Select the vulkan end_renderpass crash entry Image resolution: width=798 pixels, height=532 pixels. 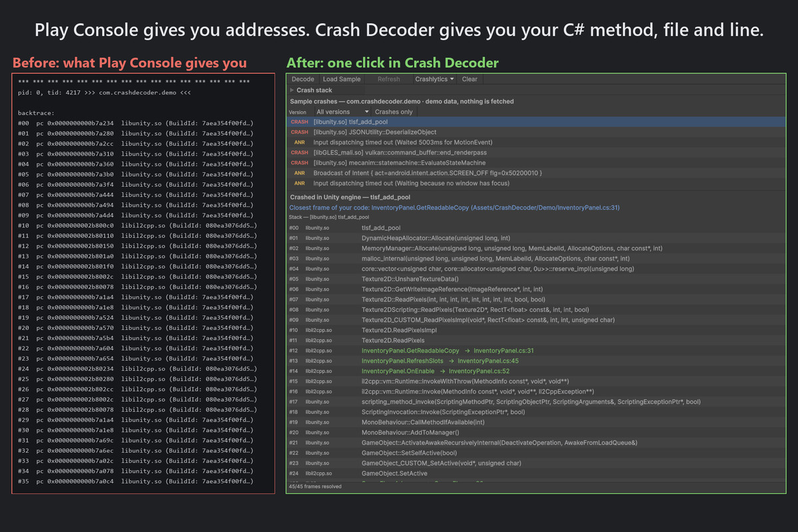[x=537, y=152]
